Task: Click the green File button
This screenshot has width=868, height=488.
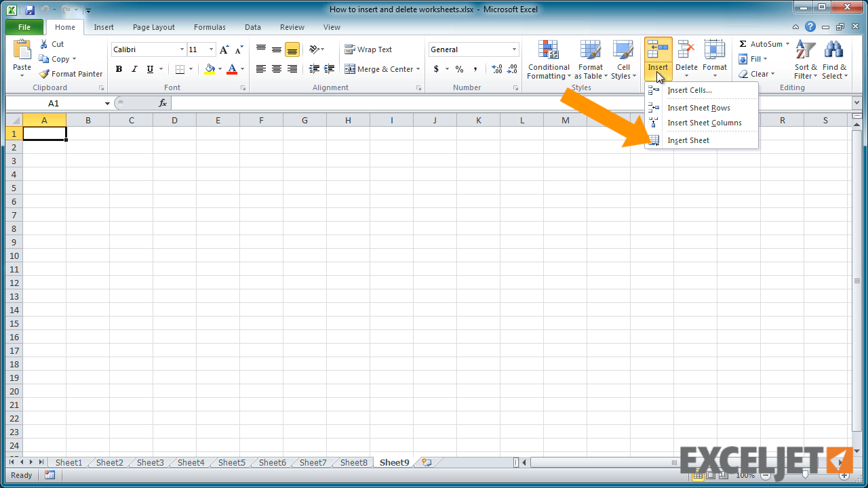Action: 24,27
